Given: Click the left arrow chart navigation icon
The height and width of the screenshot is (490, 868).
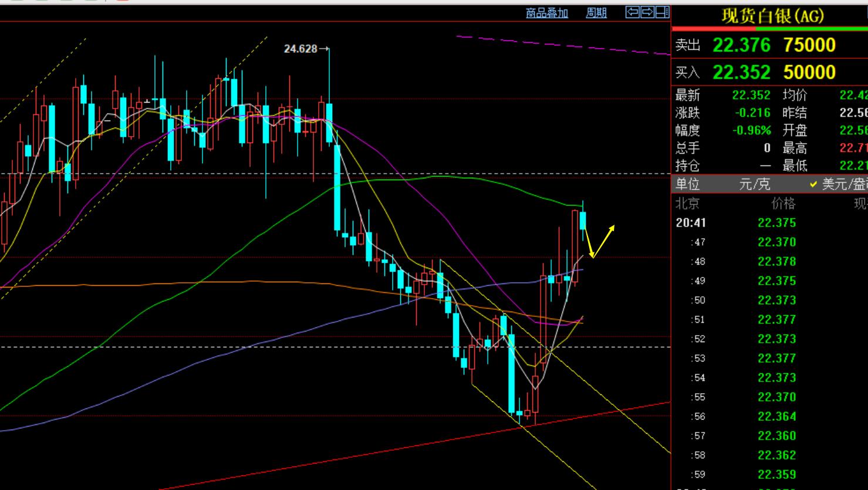Looking at the screenshot, I should [632, 12].
